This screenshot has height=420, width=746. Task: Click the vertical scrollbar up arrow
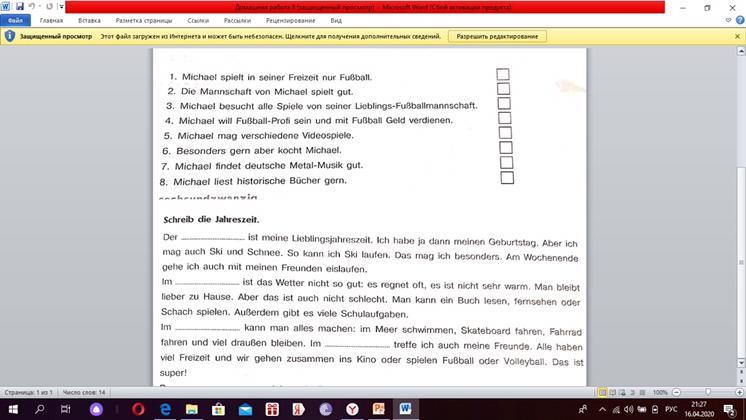(741, 51)
